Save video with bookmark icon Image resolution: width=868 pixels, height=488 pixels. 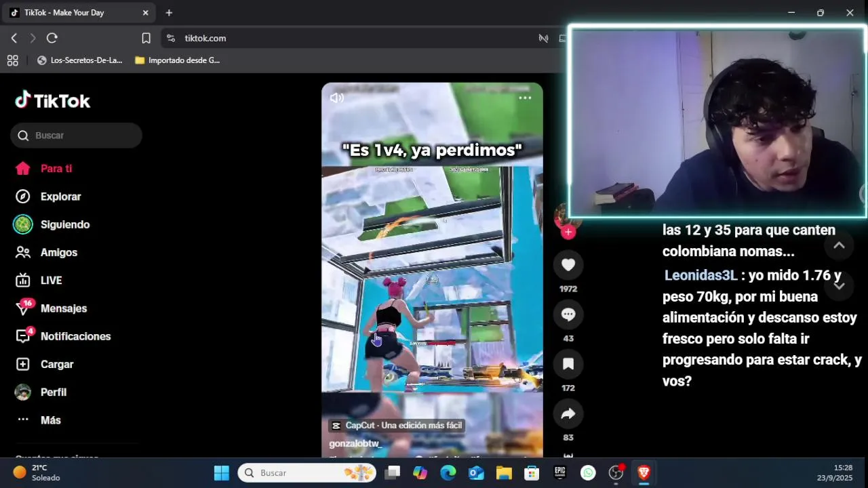568,364
